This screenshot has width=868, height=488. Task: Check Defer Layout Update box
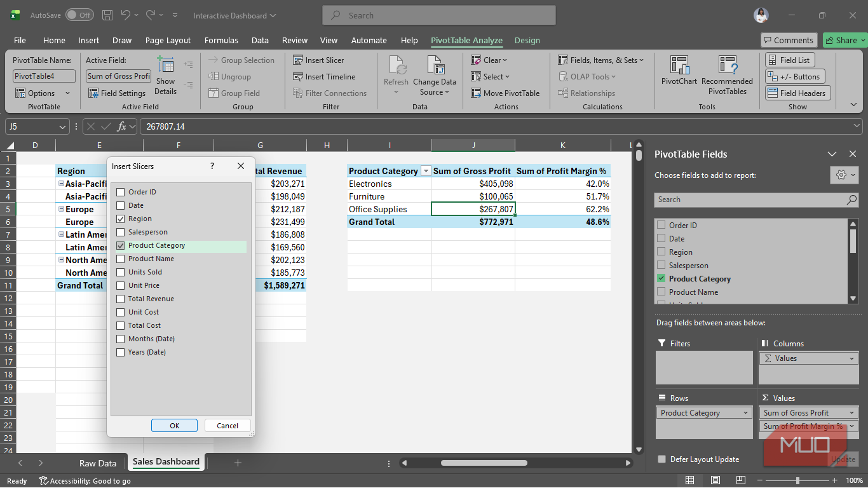coord(661,459)
